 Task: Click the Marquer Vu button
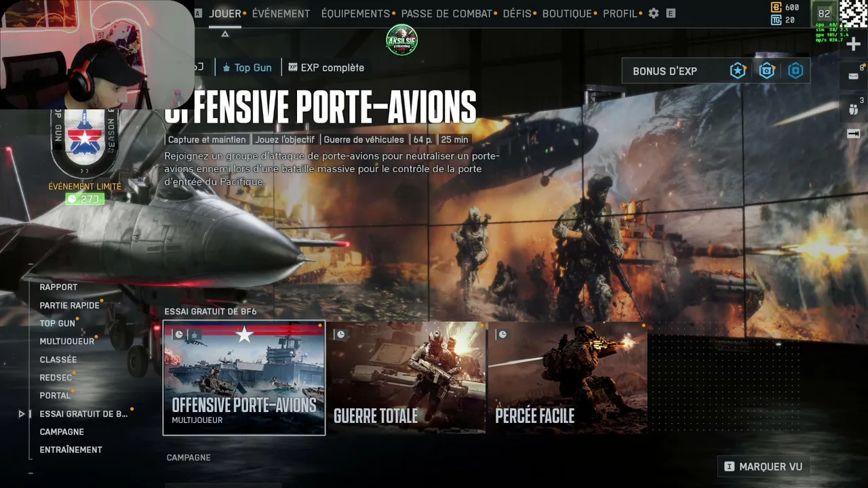(764, 466)
